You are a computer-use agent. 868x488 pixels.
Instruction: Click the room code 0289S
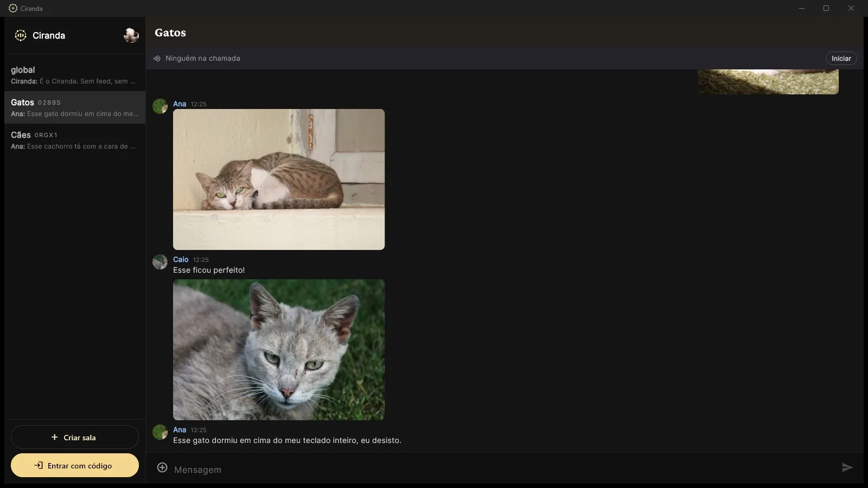[49, 102]
